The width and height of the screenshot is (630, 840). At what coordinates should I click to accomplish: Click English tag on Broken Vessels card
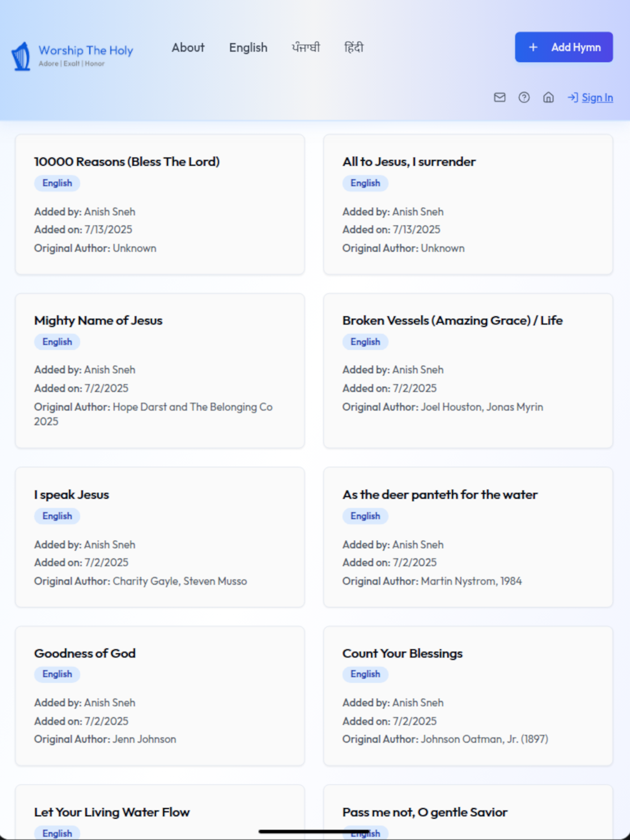point(365,342)
